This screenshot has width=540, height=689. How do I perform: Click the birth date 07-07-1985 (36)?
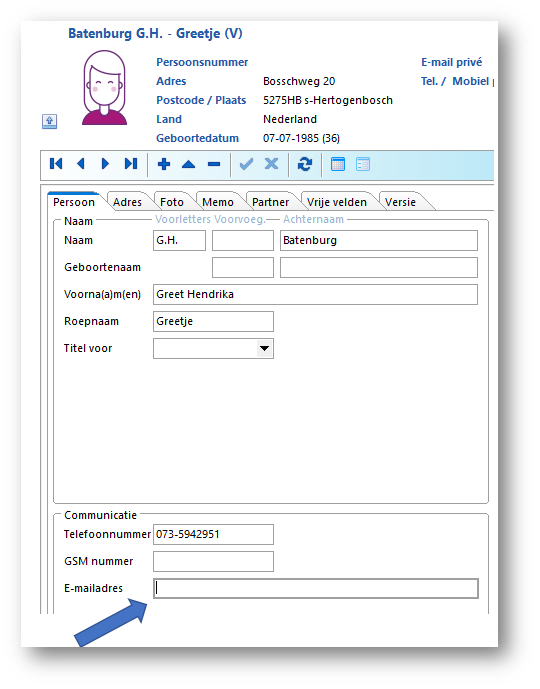(x=301, y=138)
